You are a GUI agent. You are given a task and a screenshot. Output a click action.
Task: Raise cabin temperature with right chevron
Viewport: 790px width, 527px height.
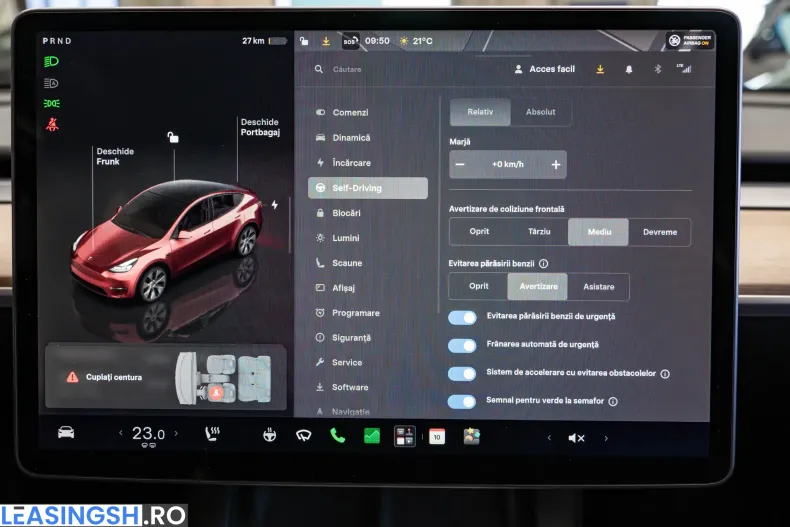176,433
